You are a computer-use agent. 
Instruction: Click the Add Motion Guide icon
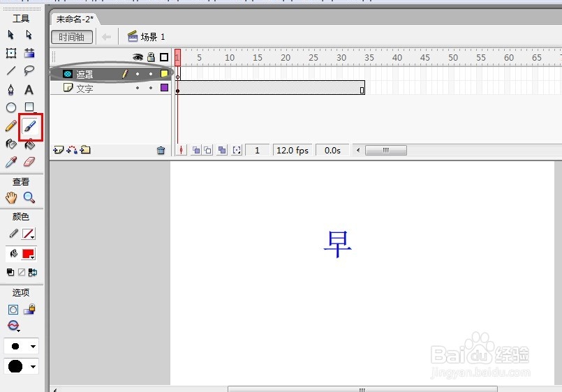click(72, 150)
